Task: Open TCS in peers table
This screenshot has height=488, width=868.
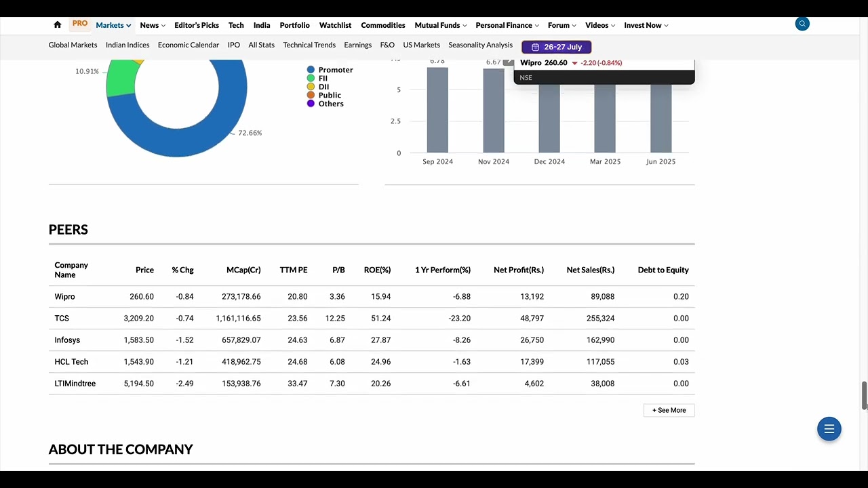Action: (x=62, y=318)
